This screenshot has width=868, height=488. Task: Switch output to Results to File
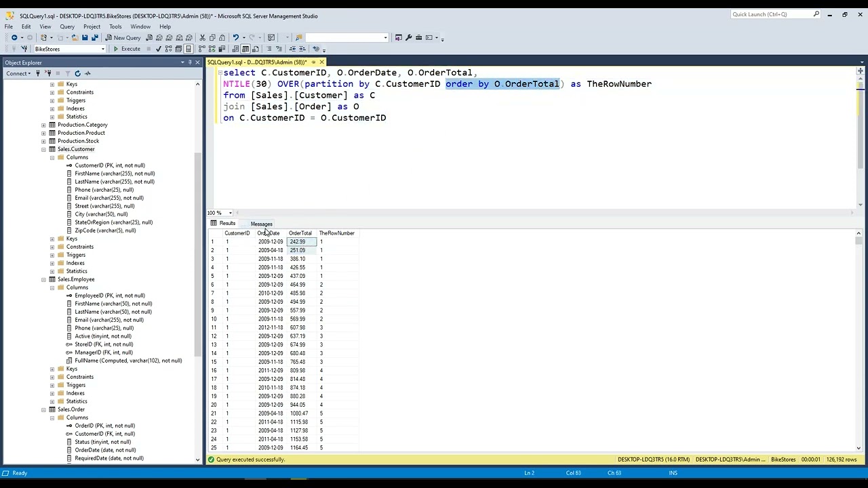pos(255,49)
